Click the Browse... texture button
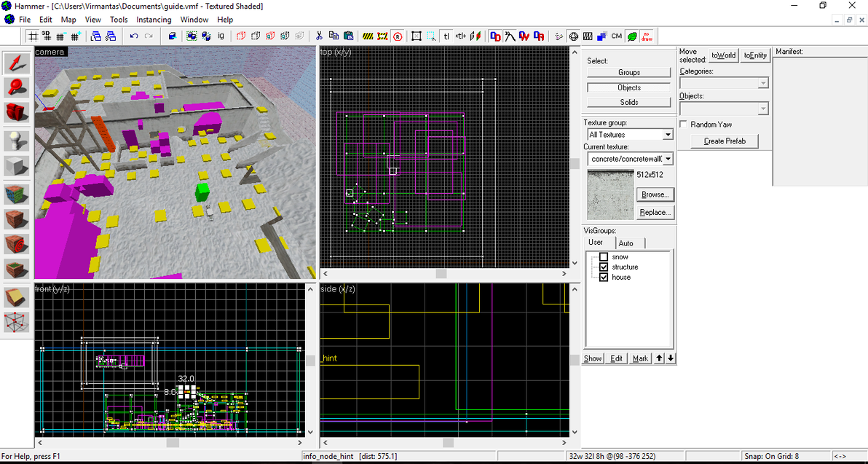 (x=655, y=194)
